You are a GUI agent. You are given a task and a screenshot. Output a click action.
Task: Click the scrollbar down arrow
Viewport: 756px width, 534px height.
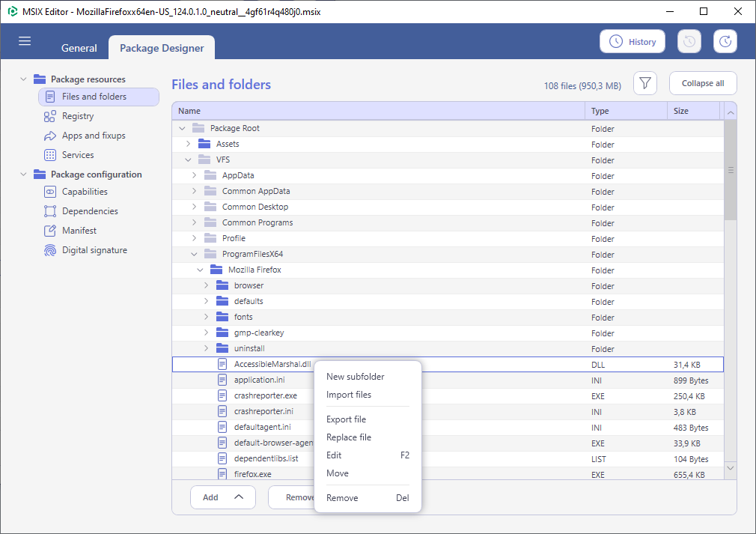(731, 468)
